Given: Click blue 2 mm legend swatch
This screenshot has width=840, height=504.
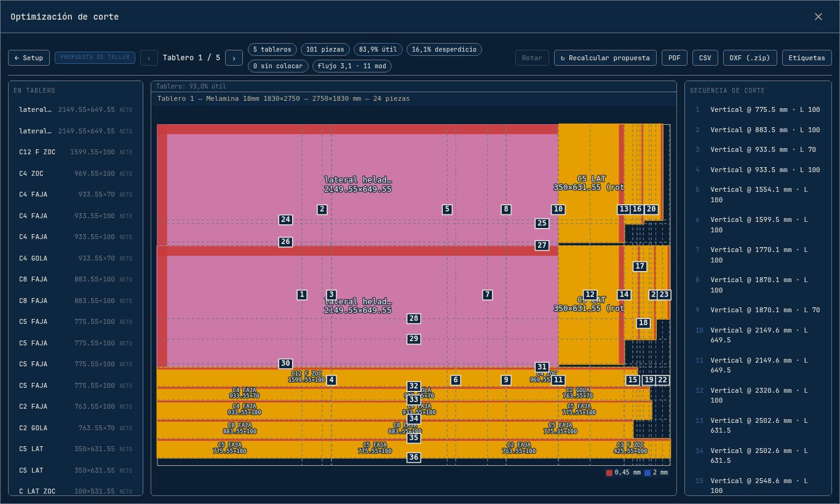Looking at the screenshot, I should [648, 473].
